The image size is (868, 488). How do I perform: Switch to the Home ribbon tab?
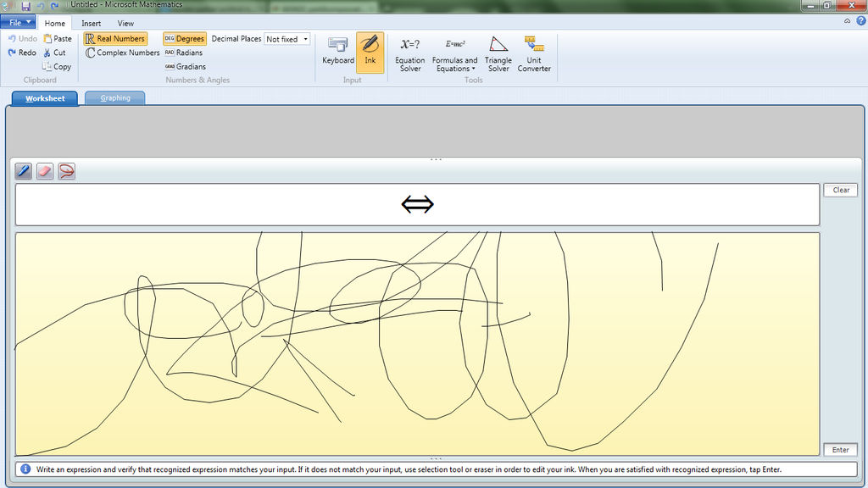55,23
